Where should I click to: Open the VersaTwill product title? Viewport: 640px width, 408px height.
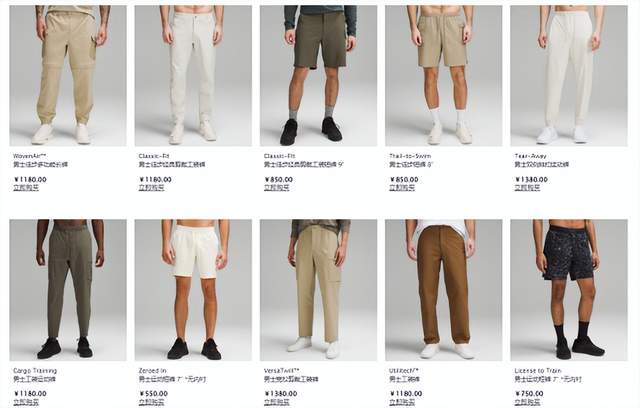click(282, 370)
